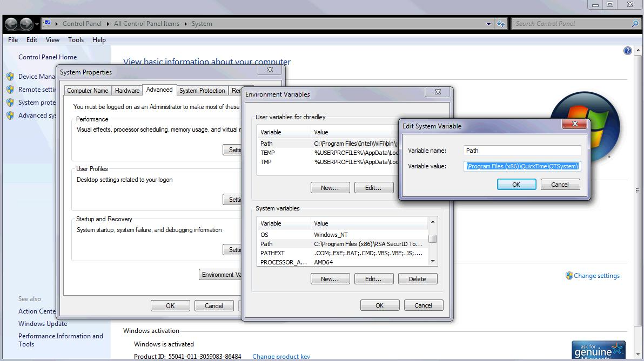Switch to the Computer Name tab
The height and width of the screenshot is (361, 644).
[88, 90]
